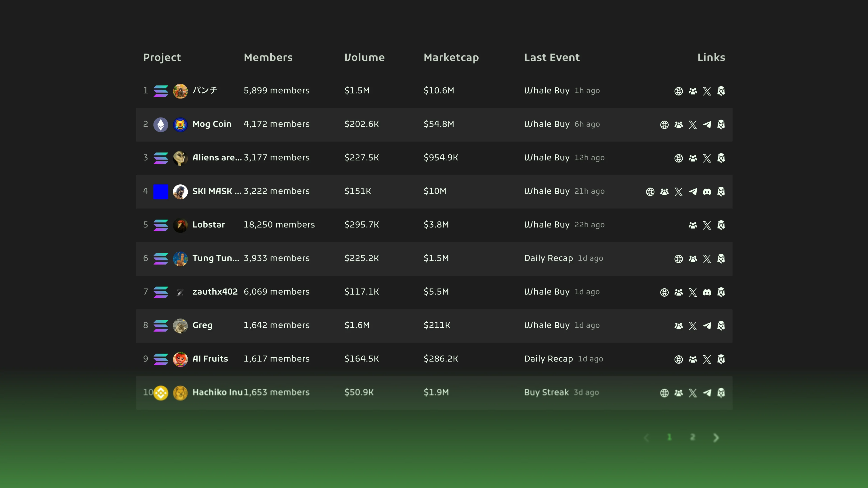
Task: Click the next-page chevron
Action: pos(716,437)
